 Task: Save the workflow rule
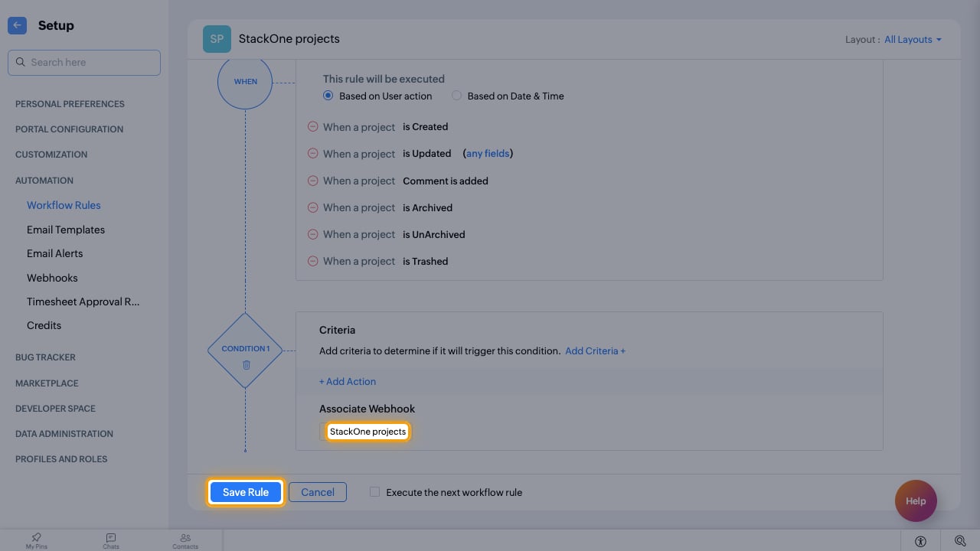click(246, 492)
